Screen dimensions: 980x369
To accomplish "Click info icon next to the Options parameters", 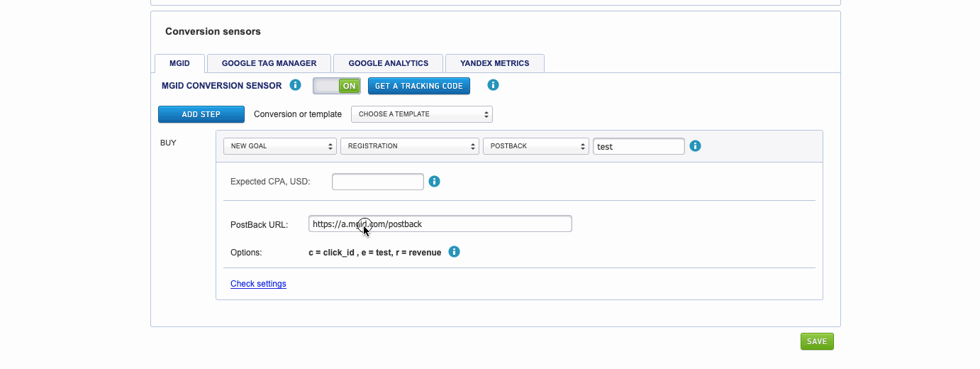I will coord(455,252).
